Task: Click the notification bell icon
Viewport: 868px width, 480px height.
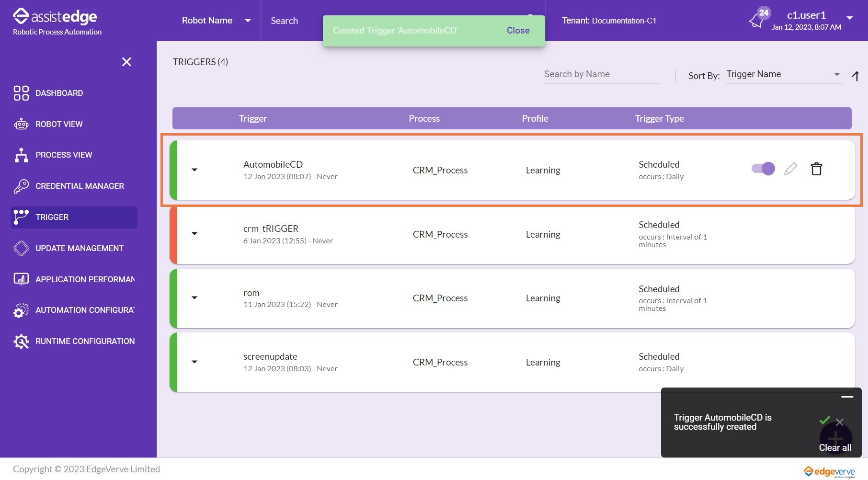Action: [x=757, y=20]
